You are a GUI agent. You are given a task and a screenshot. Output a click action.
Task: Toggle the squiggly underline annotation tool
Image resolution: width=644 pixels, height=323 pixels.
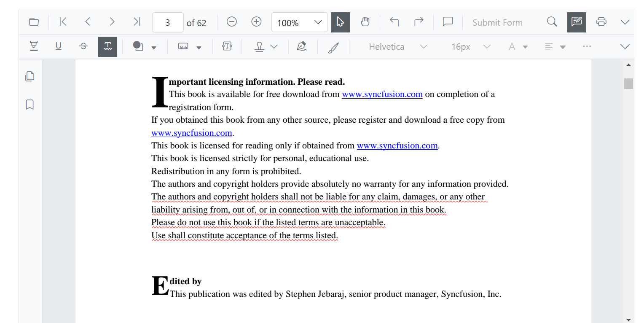tap(108, 46)
